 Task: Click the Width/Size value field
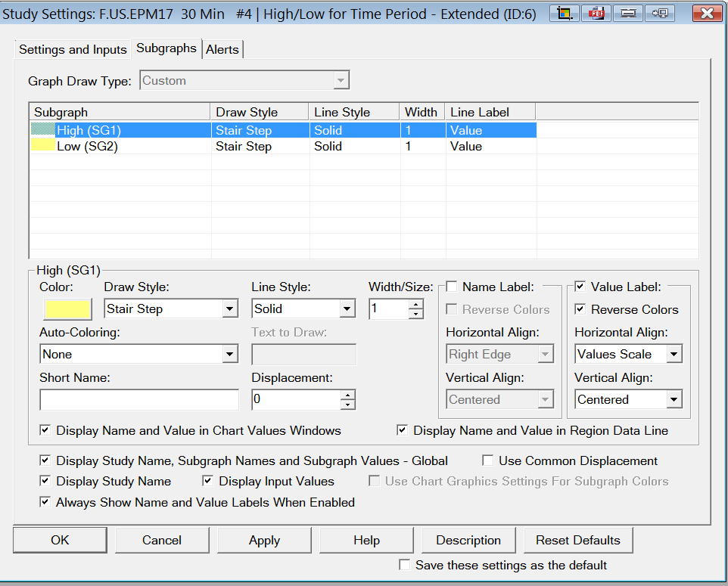click(x=389, y=309)
